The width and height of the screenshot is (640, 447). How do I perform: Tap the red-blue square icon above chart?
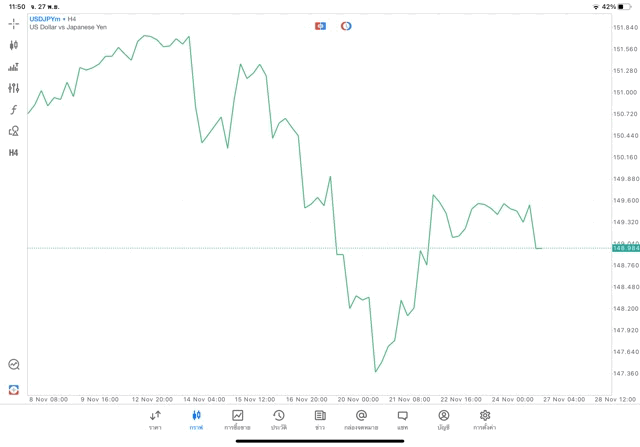[x=321, y=25]
